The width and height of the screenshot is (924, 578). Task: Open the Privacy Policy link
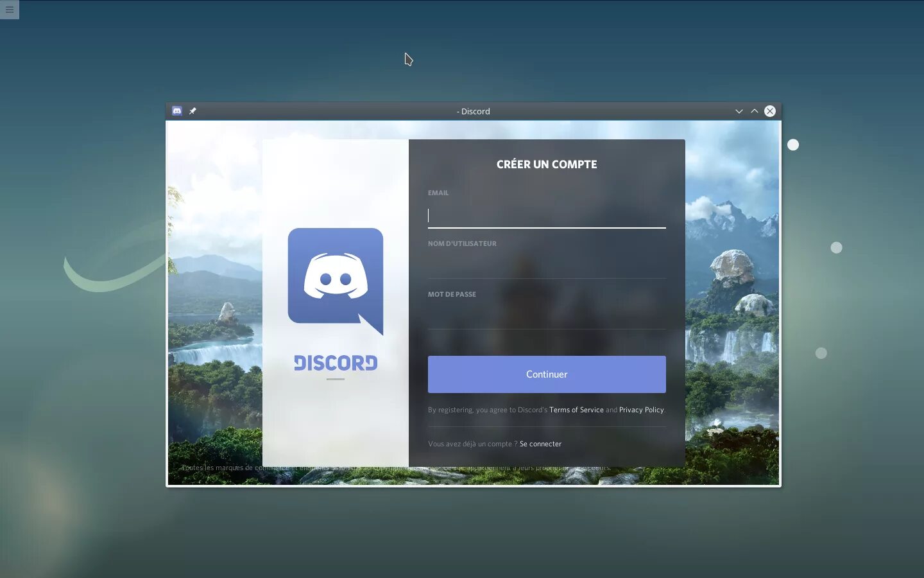[x=641, y=410]
